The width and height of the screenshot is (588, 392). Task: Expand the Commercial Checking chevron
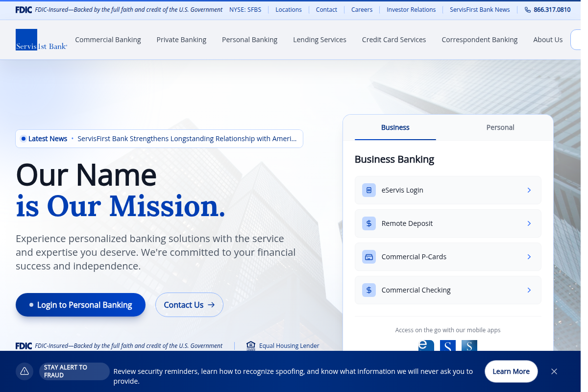coord(529,290)
